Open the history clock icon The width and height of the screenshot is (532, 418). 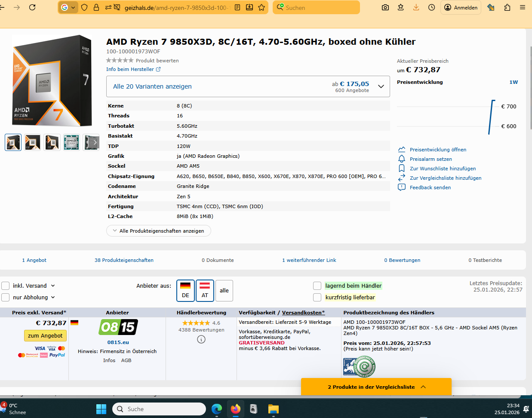tap(431, 7)
